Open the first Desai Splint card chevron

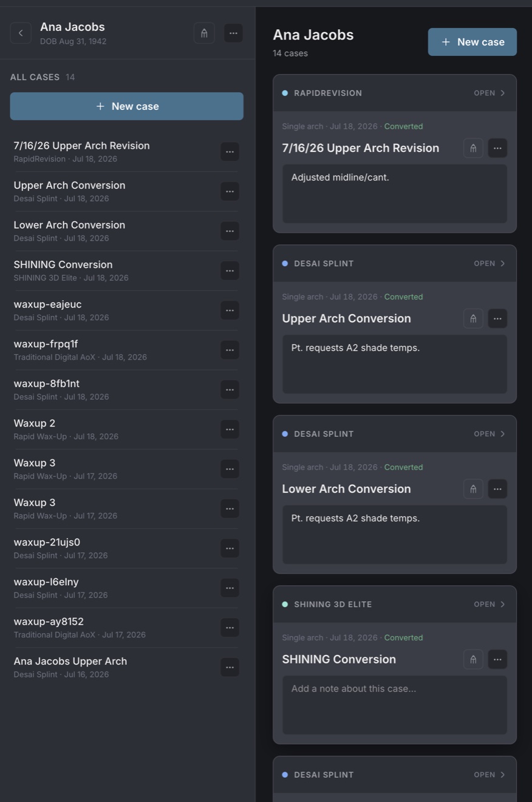[489, 264]
